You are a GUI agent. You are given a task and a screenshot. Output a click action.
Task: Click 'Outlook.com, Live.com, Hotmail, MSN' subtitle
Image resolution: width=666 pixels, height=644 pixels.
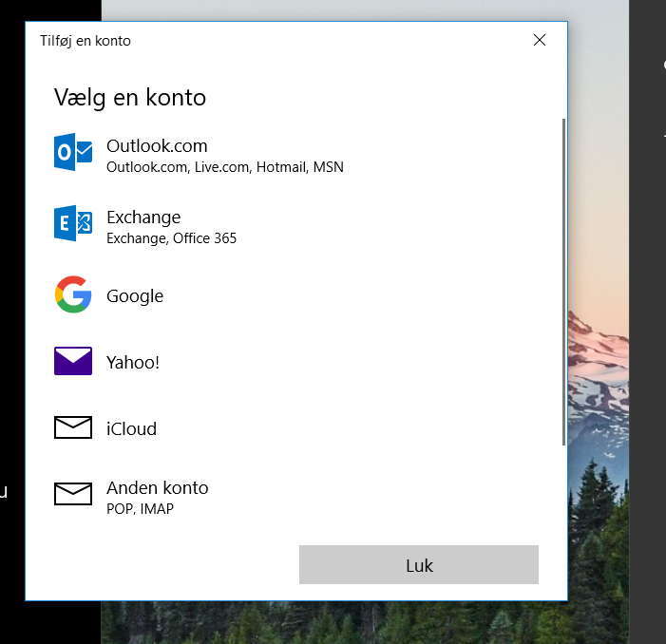pos(224,167)
